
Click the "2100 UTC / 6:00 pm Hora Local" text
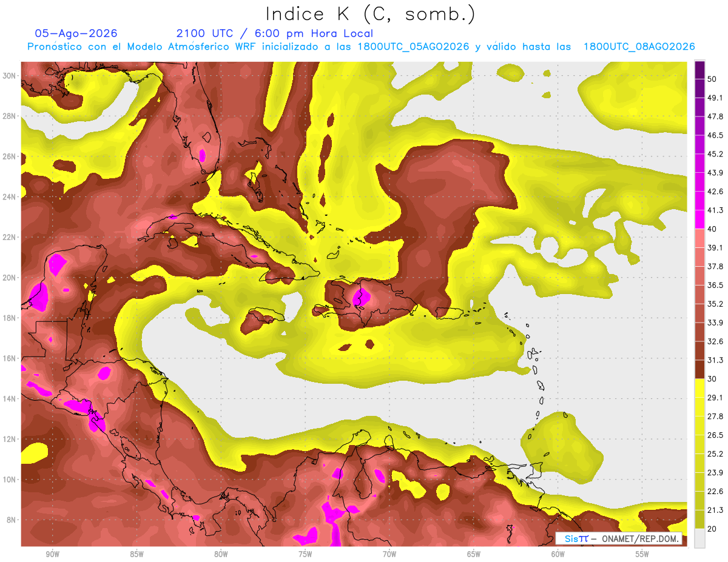[274, 33]
